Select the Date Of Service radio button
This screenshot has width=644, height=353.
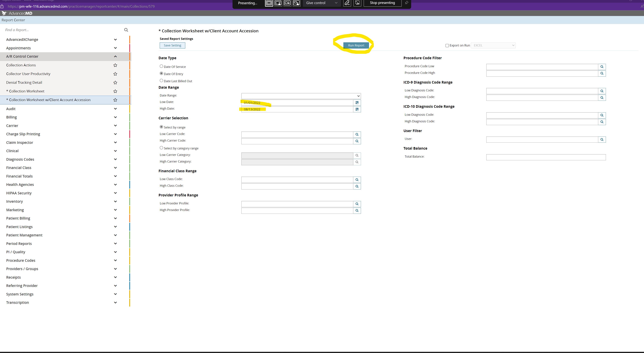[x=161, y=66]
